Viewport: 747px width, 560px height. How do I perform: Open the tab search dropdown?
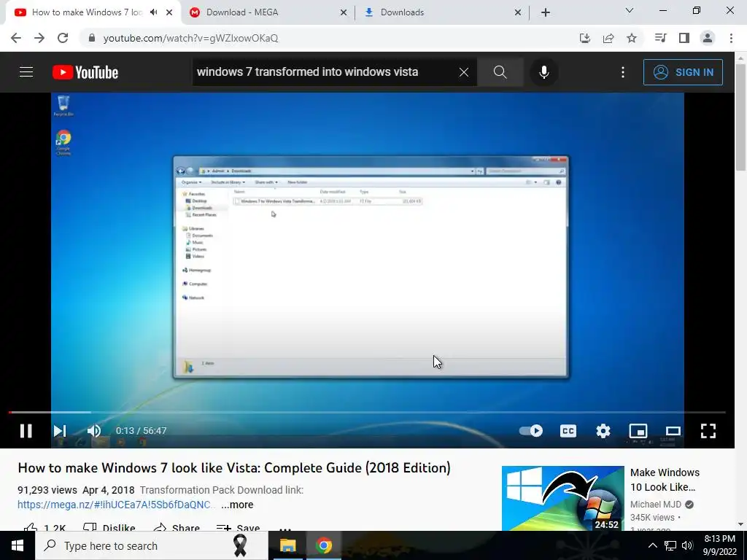pyautogui.click(x=630, y=10)
